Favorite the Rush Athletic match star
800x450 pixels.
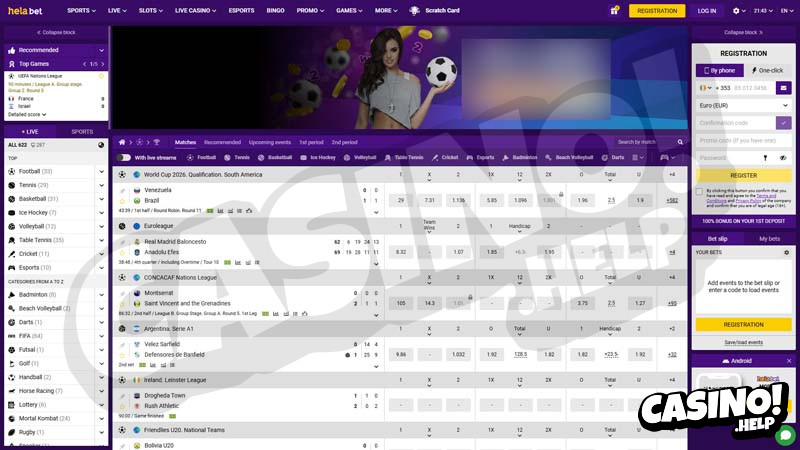pos(122,406)
